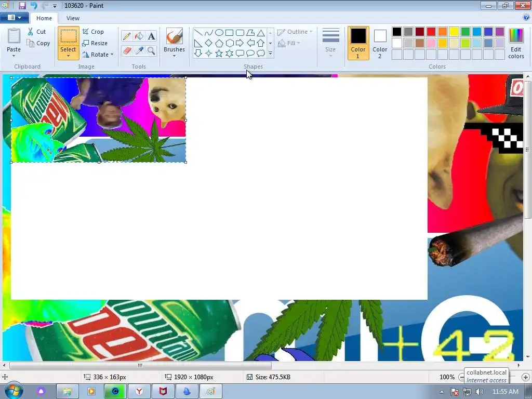532x399 pixels.
Task: Open the Brushes dropdown arrow
Action: click(174, 56)
